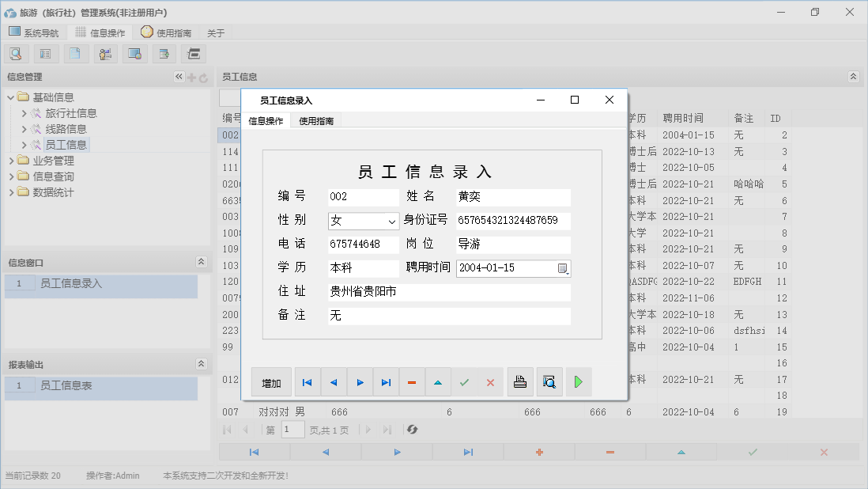The height and width of the screenshot is (489, 868).
Task: Click the 增加 add button
Action: coord(270,381)
